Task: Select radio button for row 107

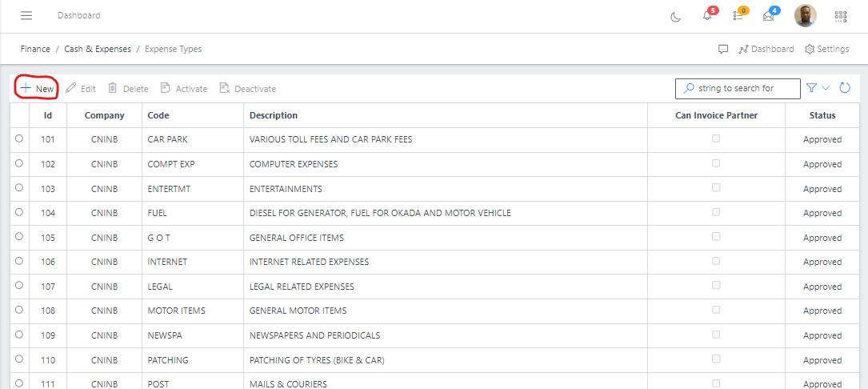Action: coord(19,286)
